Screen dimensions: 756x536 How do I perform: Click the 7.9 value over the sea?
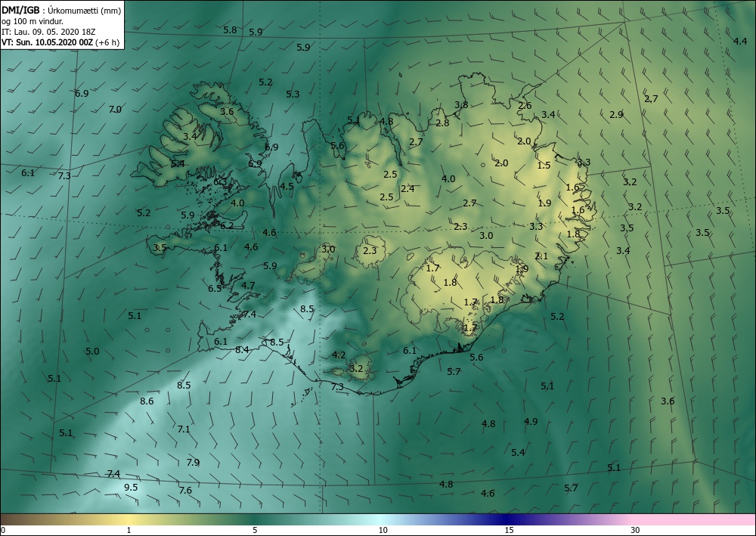(193, 462)
